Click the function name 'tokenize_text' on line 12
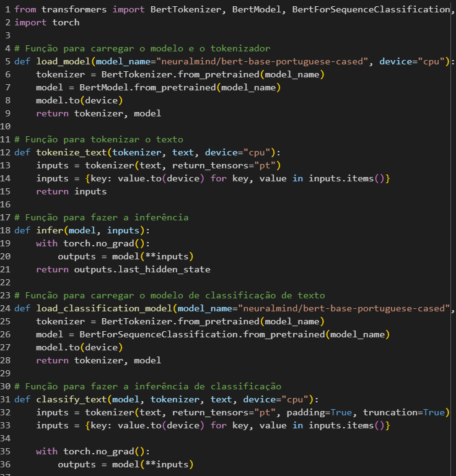 click(x=71, y=153)
